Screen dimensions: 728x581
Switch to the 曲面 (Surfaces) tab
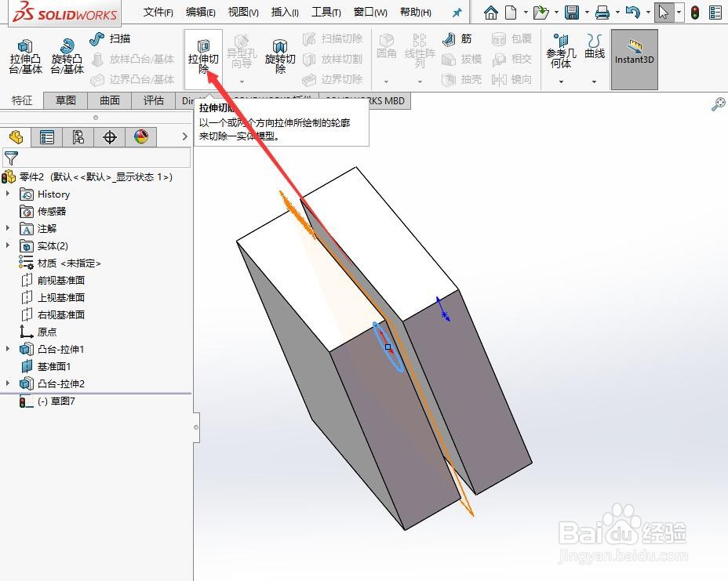[110, 100]
